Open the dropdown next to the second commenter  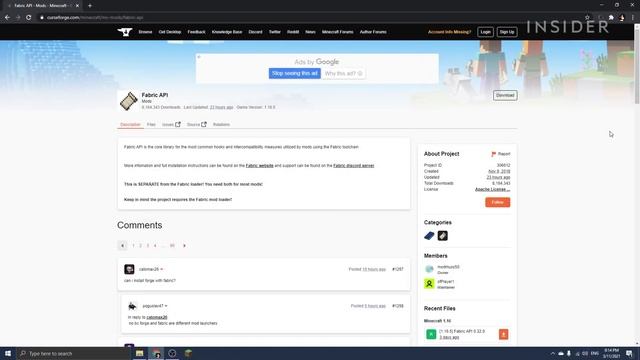tap(166, 306)
